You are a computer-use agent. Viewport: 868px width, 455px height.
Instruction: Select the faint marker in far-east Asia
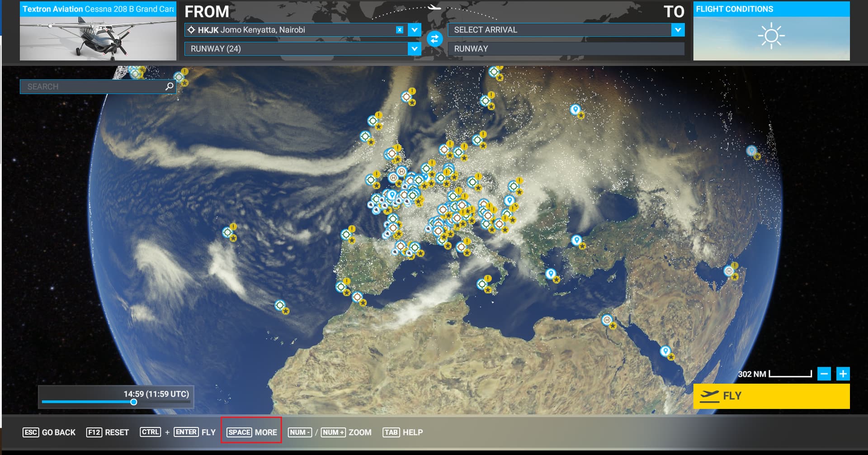point(751,151)
